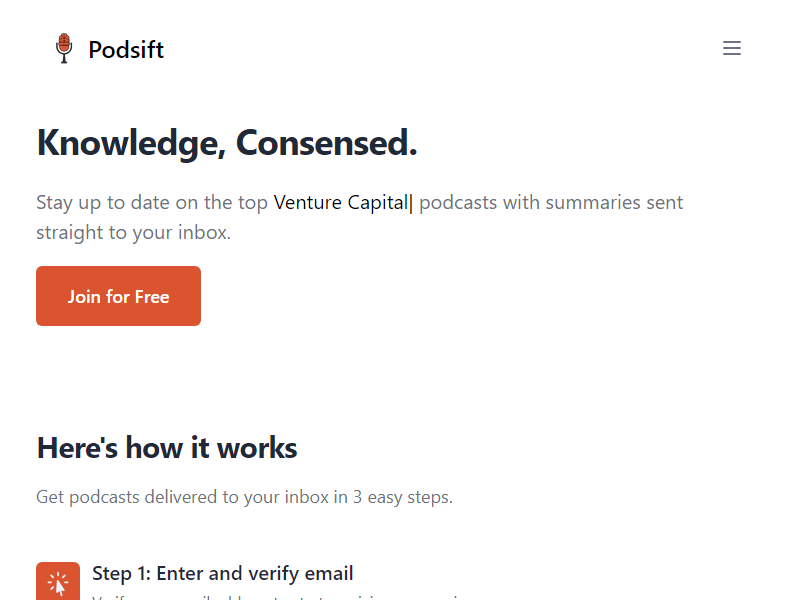Click "podcasts with summaries sent" text

pyautogui.click(x=551, y=202)
